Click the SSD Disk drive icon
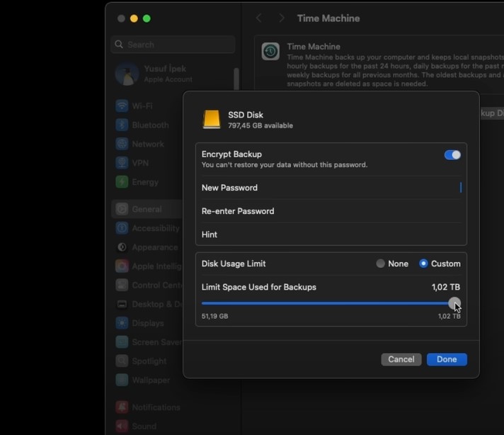504x435 pixels. tap(212, 119)
